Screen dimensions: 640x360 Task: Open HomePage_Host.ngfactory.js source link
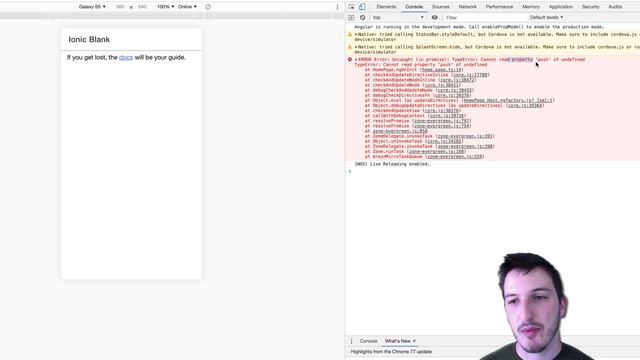click(x=509, y=100)
